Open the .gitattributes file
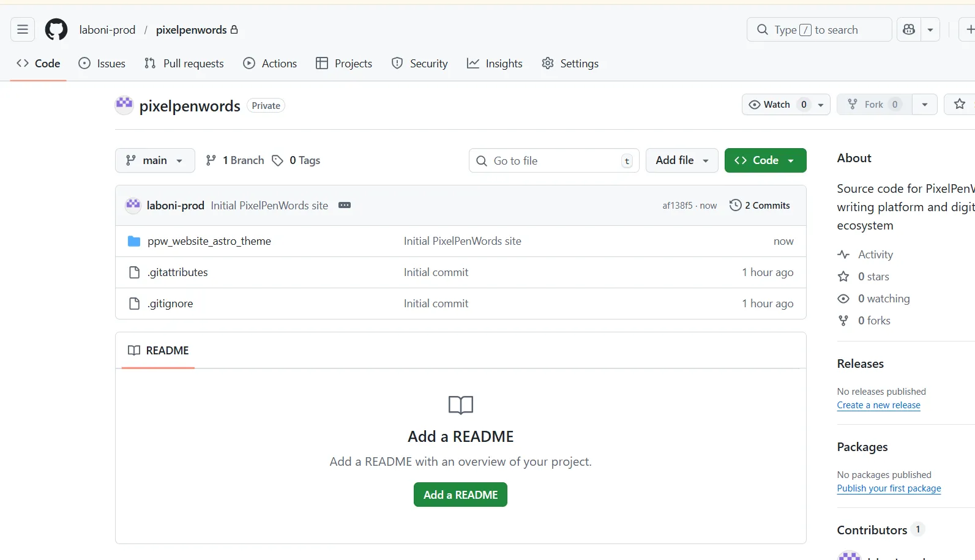975x560 pixels. tap(177, 272)
